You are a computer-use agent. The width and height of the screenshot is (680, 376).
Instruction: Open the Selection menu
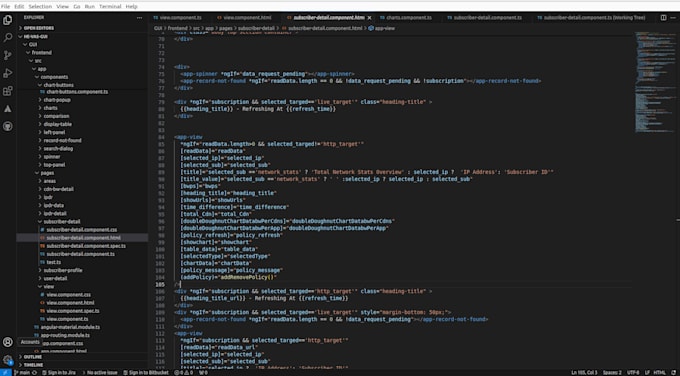(40, 7)
